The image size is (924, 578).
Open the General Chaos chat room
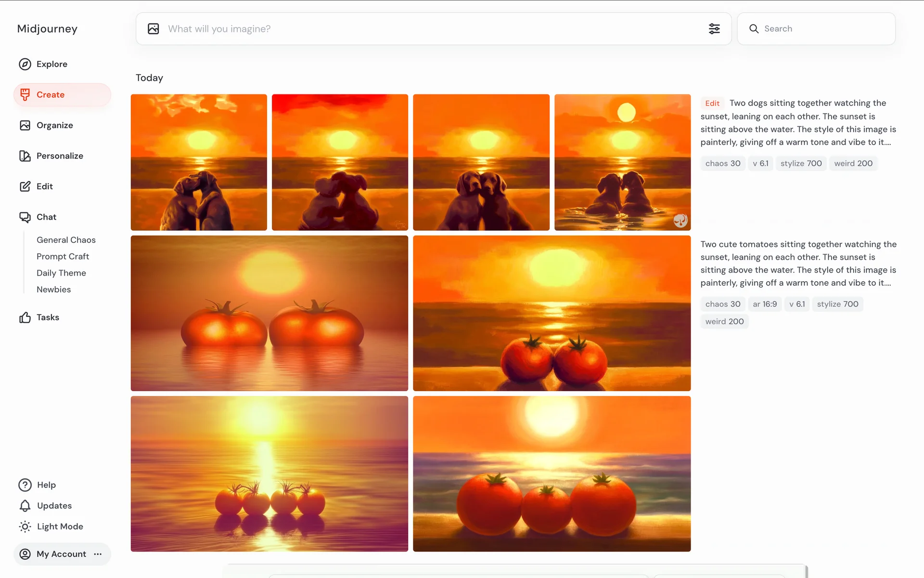[x=66, y=240]
